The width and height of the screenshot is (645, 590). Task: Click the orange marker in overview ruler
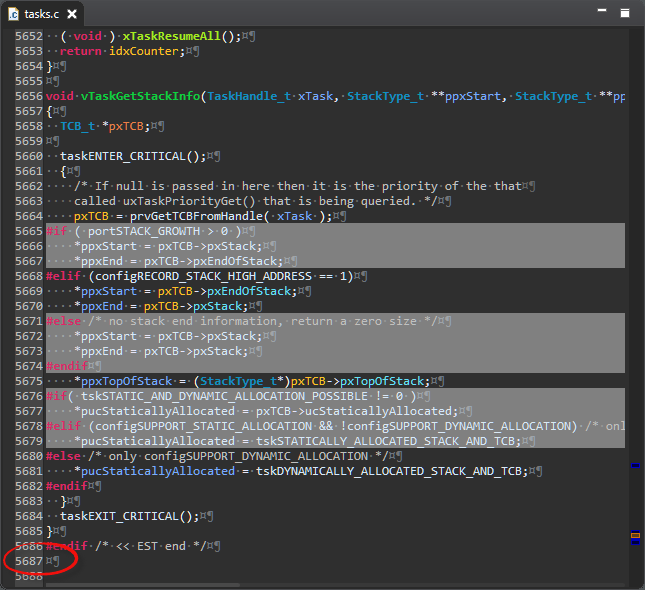tap(634, 537)
